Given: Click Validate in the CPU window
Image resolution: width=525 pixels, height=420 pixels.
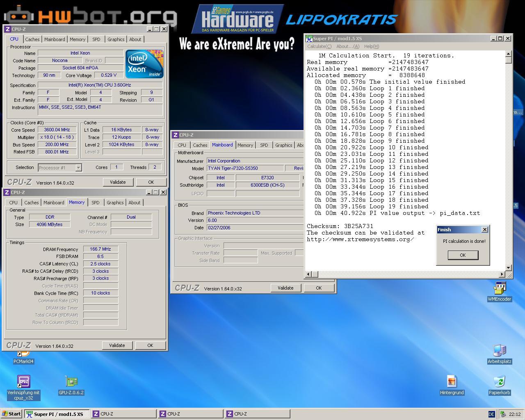Looking at the screenshot, I should (118, 182).
